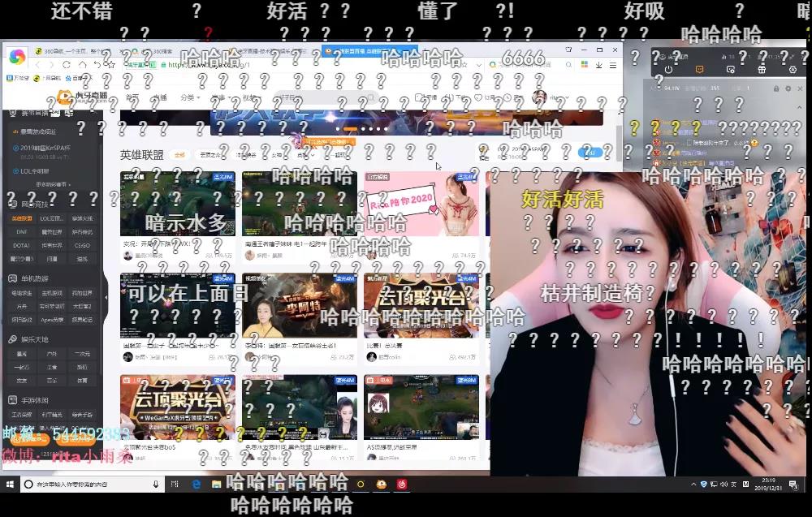Click the 娱乐天地 microphone icon

(12, 339)
